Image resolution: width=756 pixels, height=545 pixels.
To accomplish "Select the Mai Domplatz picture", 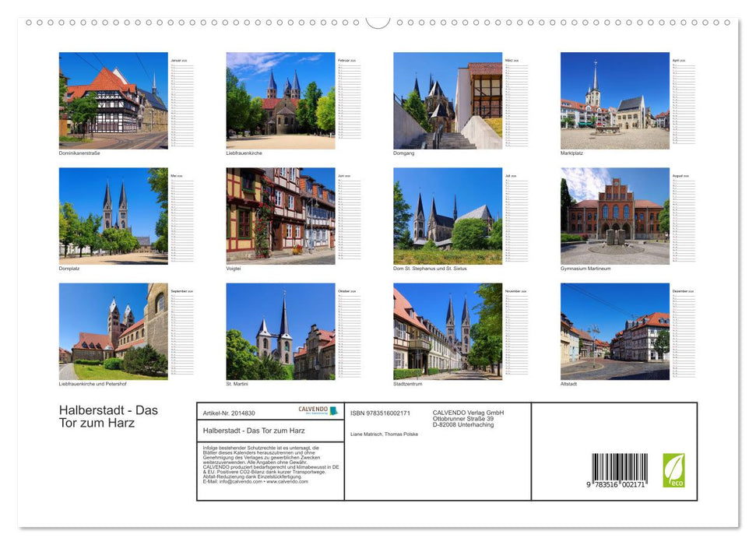I will [113, 216].
